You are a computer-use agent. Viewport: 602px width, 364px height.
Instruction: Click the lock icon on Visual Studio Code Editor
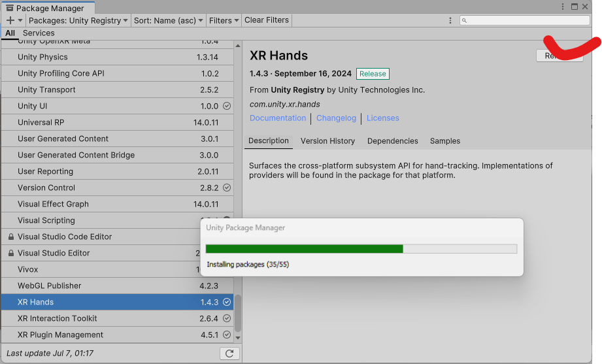pos(11,237)
